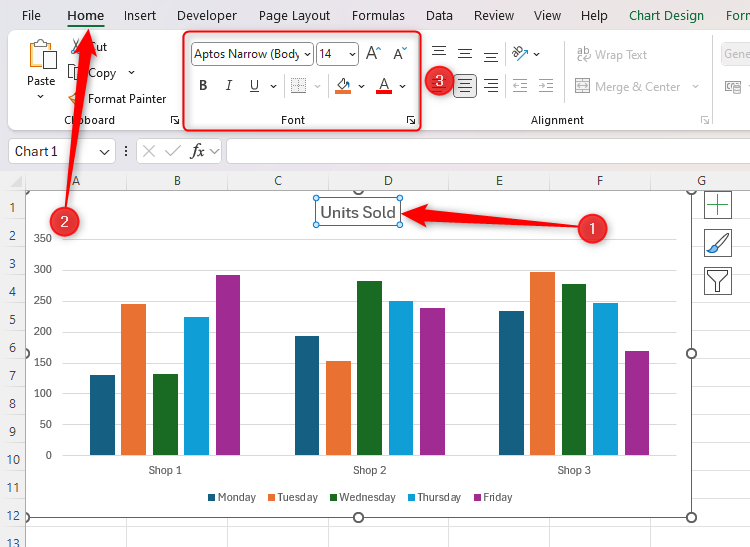The width and height of the screenshot is (750, 547).
Task: Click Increase Font Size icon
Action: point(373,54)
